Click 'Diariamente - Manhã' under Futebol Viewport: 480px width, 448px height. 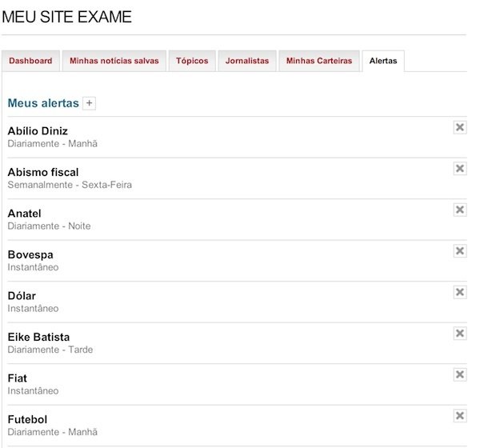(53, 432)
